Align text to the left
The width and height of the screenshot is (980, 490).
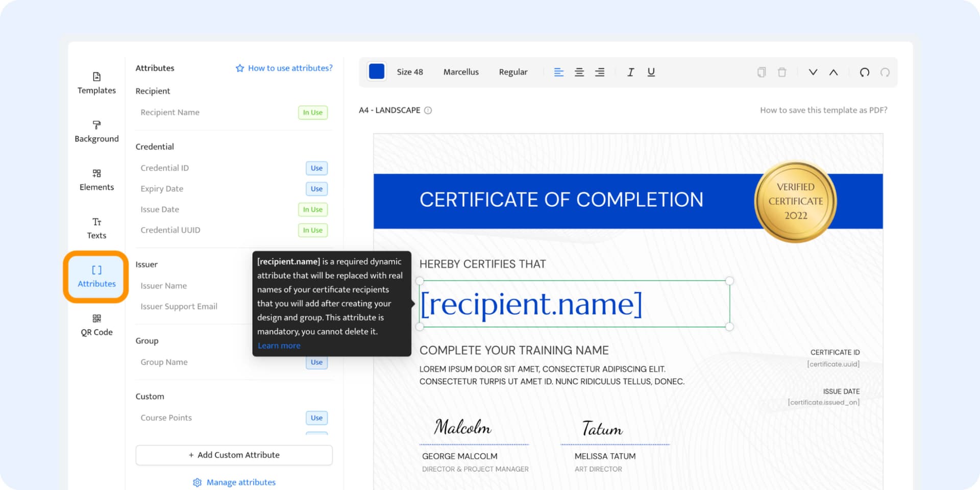(558, 72)
